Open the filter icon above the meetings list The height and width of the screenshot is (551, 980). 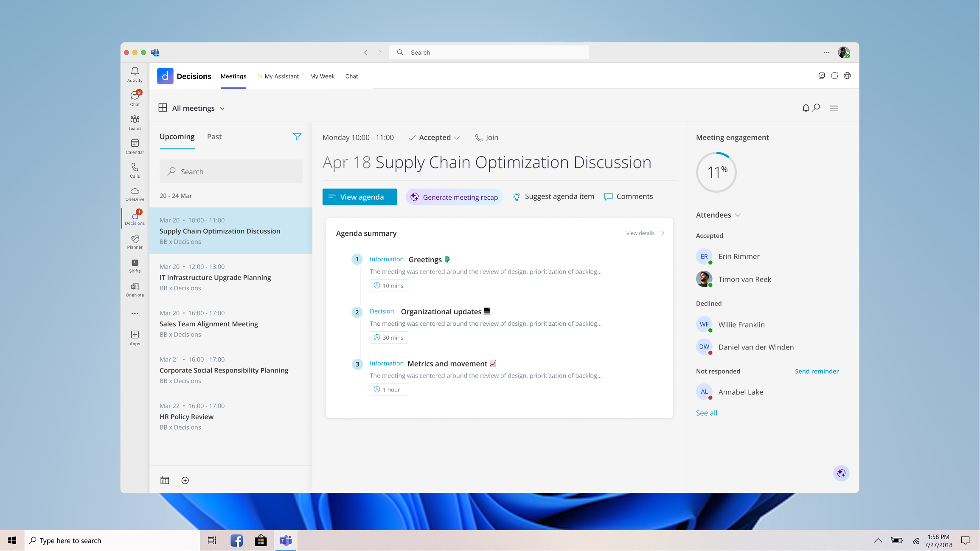click(298, 137)
